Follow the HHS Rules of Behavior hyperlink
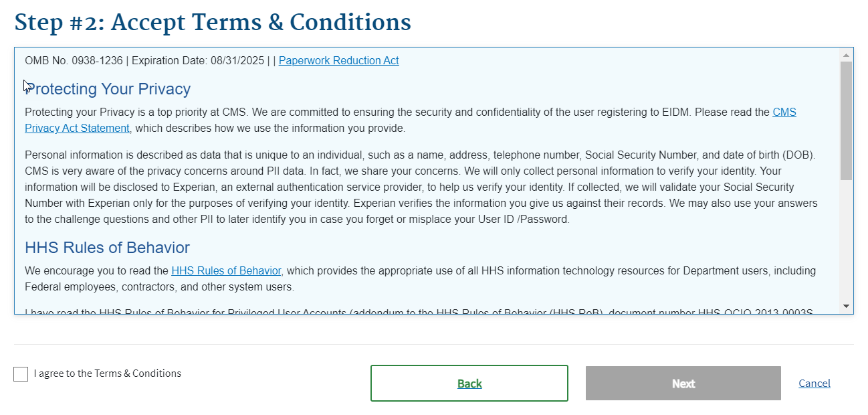Screen dimensions: 868x415 pyautogui.click(x=226, y=271)
